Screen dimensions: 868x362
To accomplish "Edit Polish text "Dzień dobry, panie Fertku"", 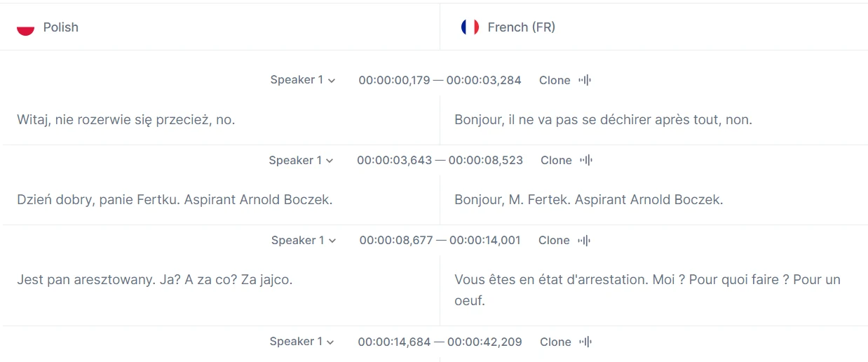I will [x=175, y=200].
